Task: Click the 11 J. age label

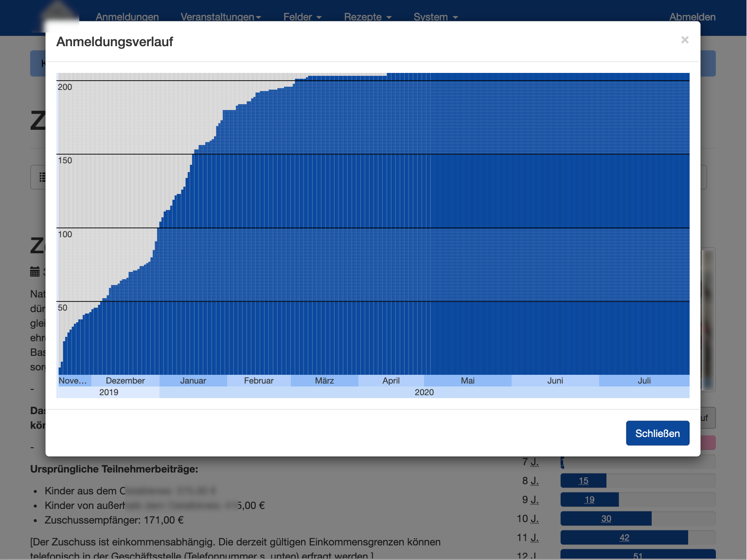Action: click(x=528, y=538)
